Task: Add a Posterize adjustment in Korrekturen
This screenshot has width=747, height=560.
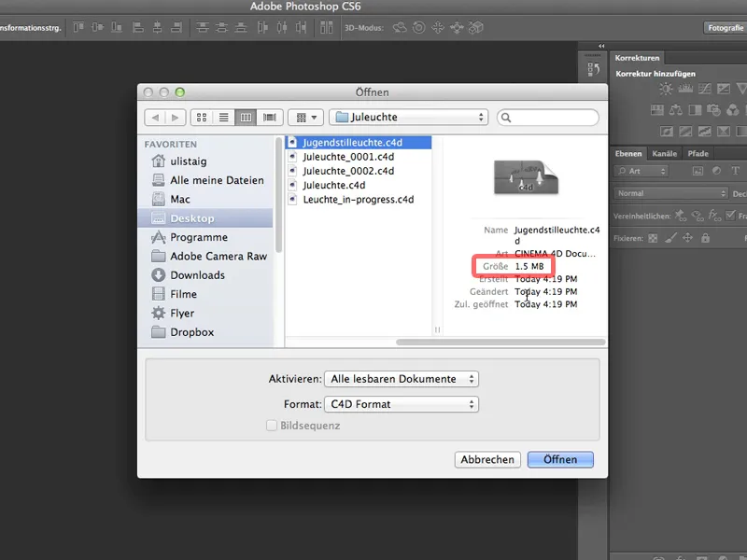Action: pos(685,131)
